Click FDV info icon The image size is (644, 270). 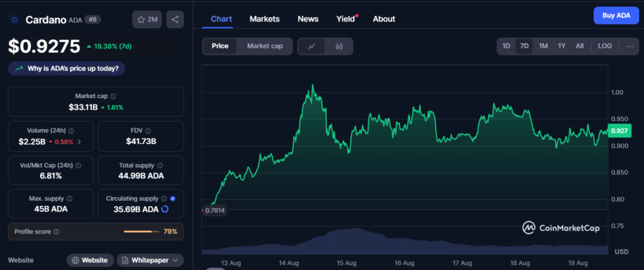[x=148, y=131]
